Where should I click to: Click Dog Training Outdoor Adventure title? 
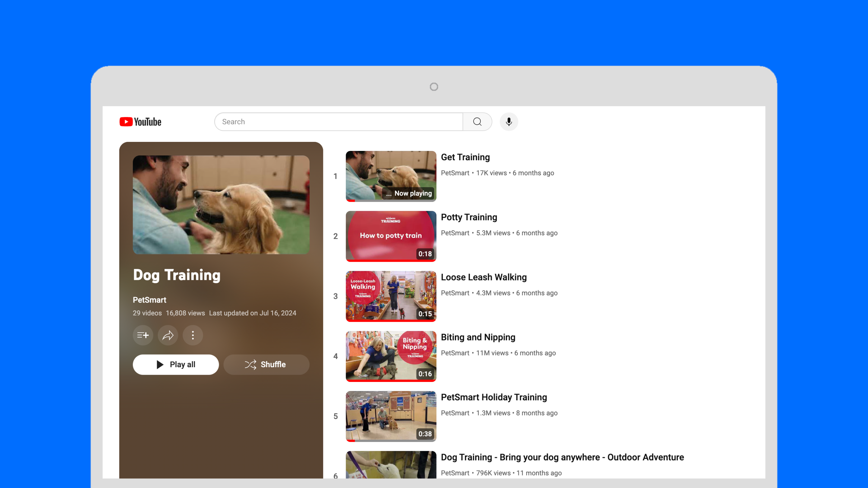pyautogui.click(x=562, y=457)
